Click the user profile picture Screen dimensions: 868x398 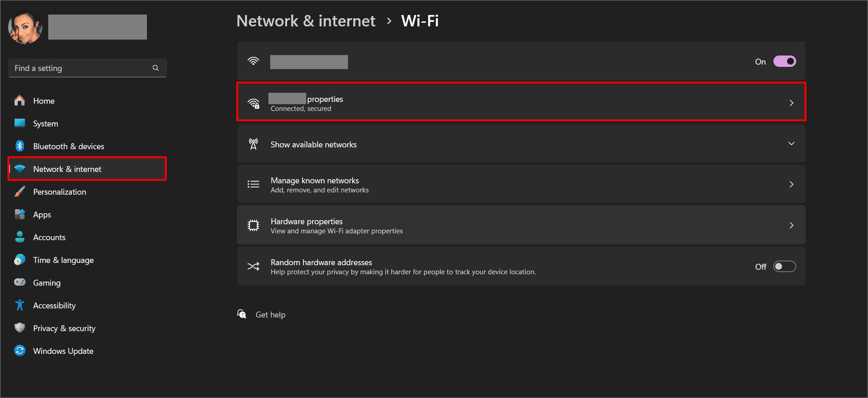(25, 26)
